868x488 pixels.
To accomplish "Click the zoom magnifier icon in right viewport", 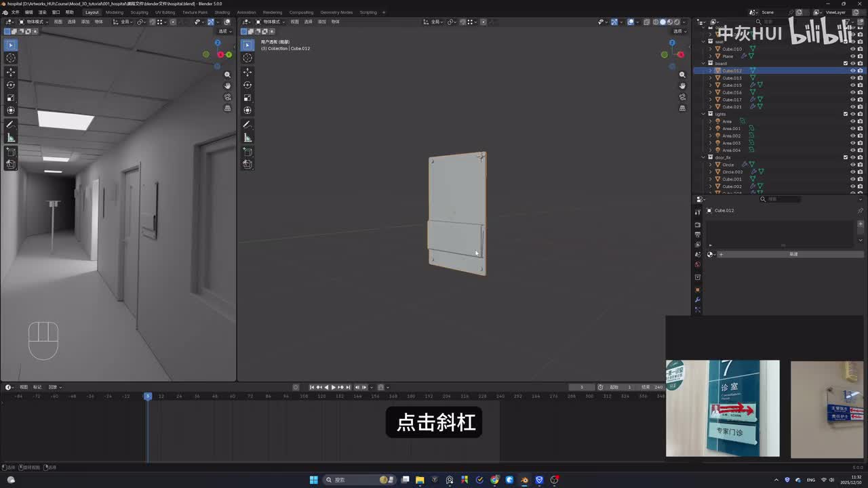I will 682,75.
